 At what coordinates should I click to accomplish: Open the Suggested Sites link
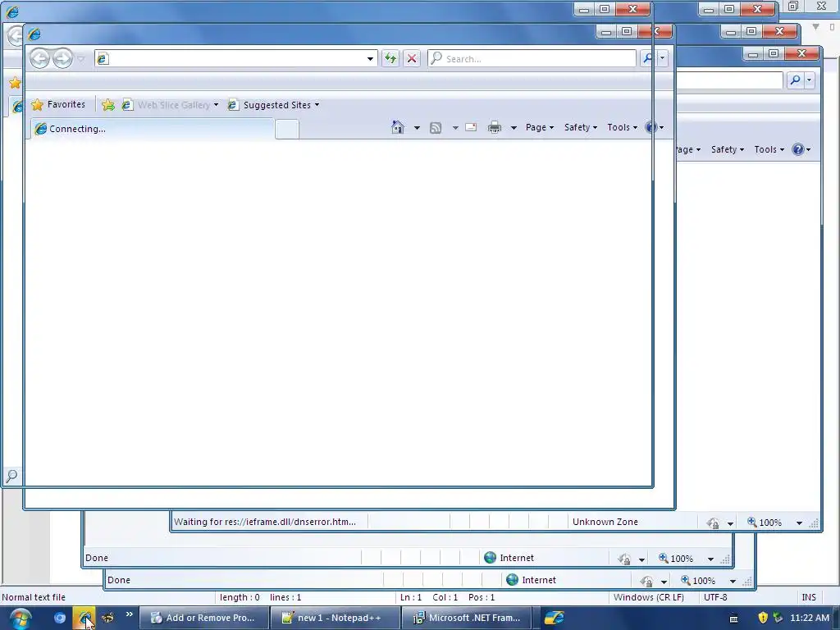(274, 105)
